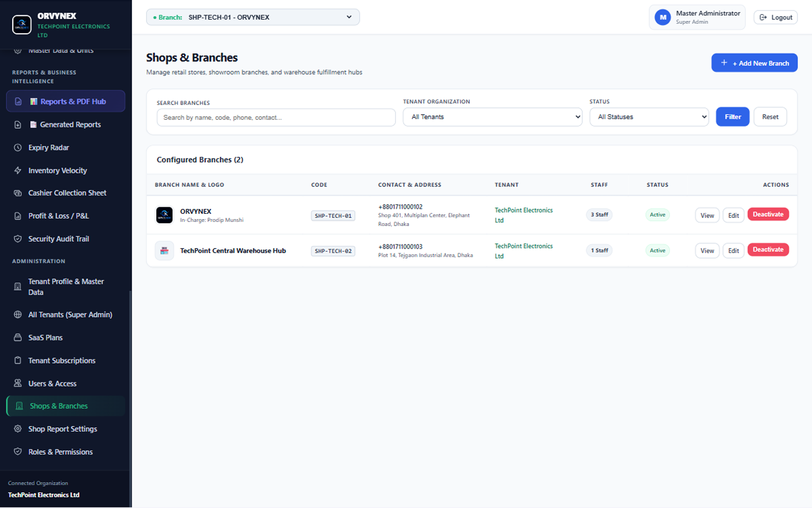Image resolution: width=812 pixels, height=508 pixels.
Task: Click the plus icon on Add New Branch
Action: coord(724,63)
